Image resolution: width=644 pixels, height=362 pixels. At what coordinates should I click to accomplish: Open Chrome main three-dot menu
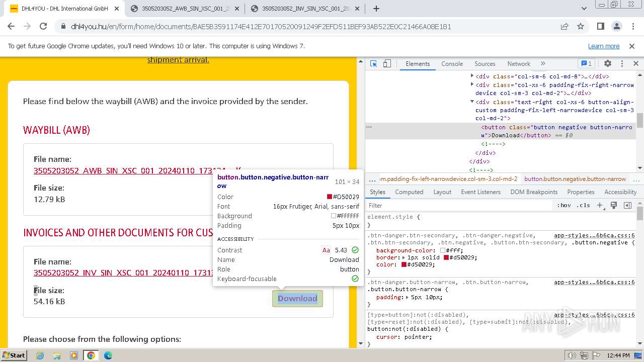pyautogui.click(x=632, y=27)
